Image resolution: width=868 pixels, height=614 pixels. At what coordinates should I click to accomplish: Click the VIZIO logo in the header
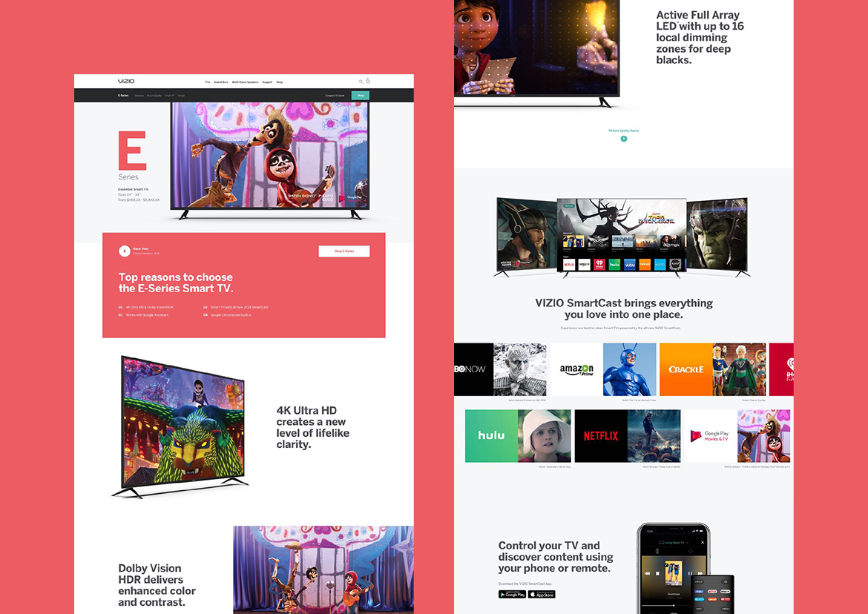126,82
